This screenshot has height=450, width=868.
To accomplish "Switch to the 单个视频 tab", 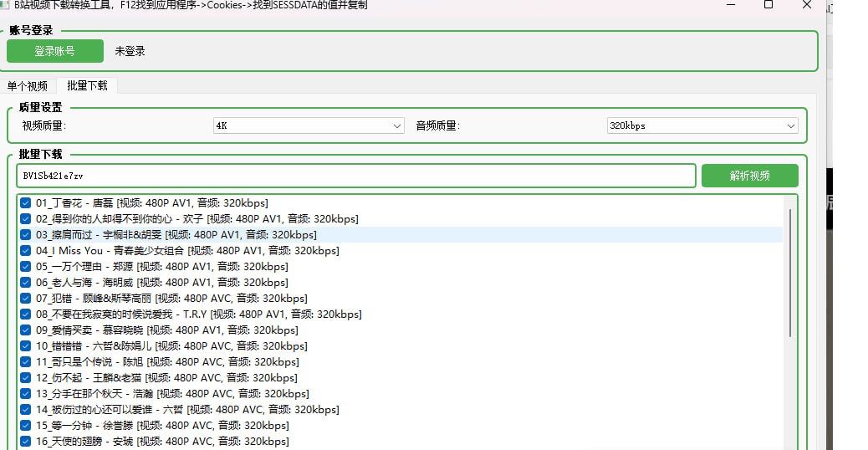I will click(x=28, y=86).
